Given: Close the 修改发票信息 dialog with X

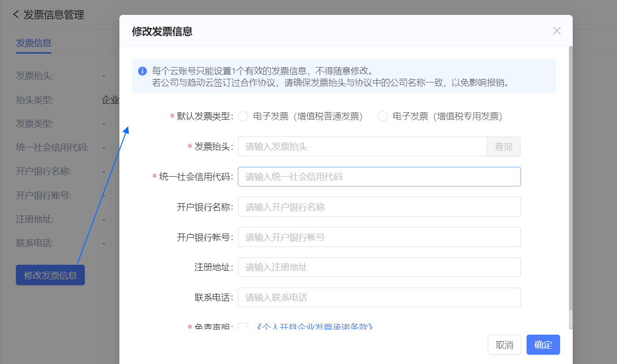Looking at the screenshot, I should [x=556, y=31].
